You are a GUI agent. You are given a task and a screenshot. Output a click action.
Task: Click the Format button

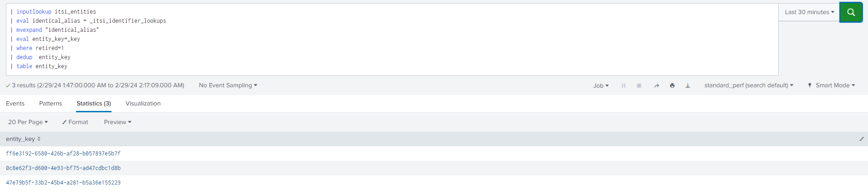[x=76, y=122]
